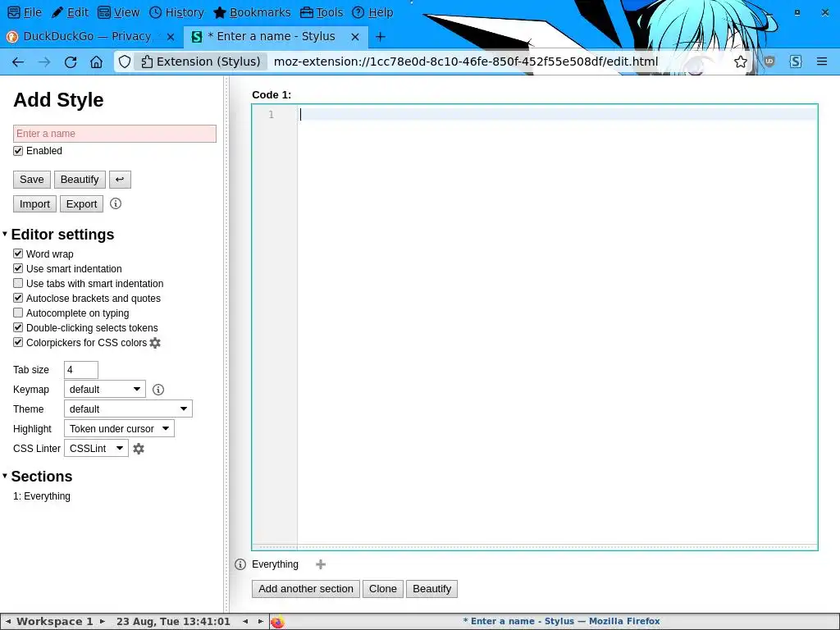Toggle the Enabled checkbox
Viewport: 840px width, 630px height.
click(x=18, y=151)
